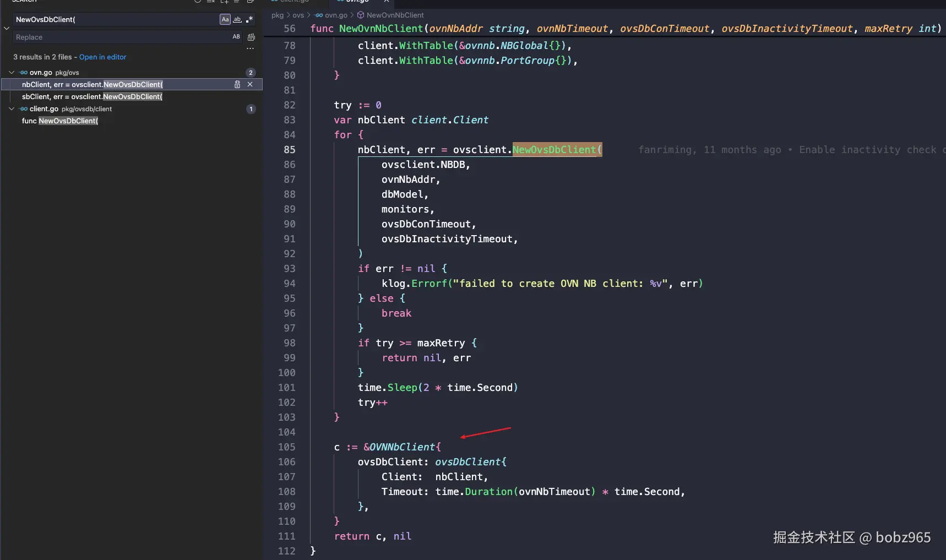This screenshot has width=946, height=560.
Task: Click pkg in the breadcrumb
Action: (278, 15)
